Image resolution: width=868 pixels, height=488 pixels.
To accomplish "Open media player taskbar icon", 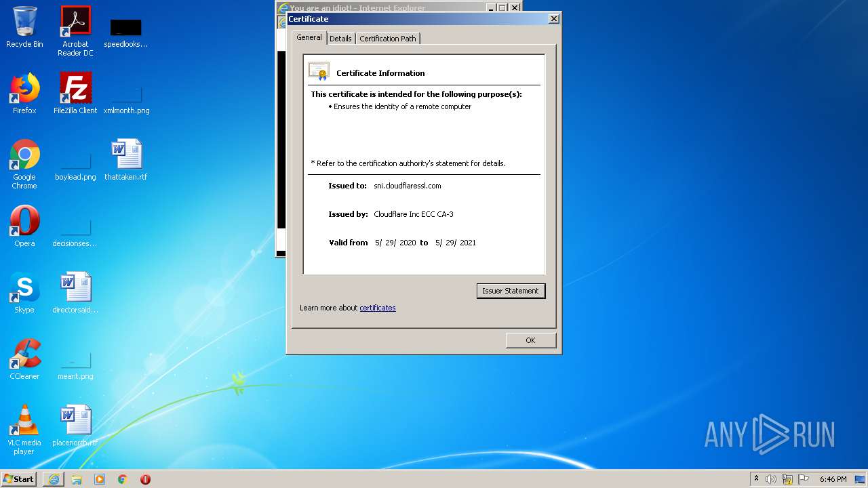I will [x=100, y=479].
